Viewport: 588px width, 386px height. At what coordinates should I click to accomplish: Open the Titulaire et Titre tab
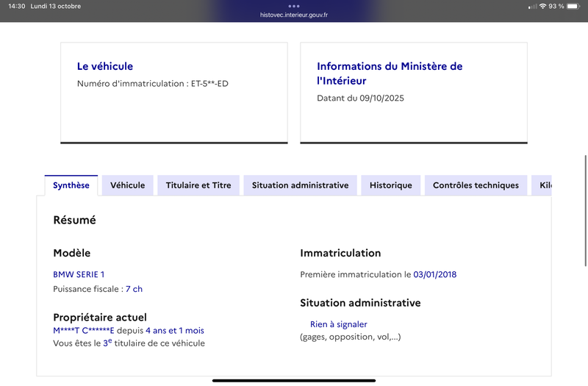click(198, 185)
